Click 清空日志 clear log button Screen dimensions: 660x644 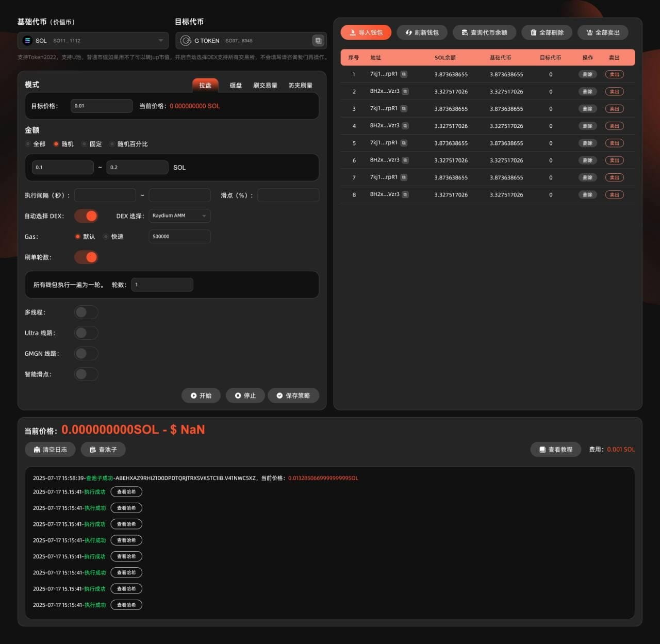[x=50, y=450]
